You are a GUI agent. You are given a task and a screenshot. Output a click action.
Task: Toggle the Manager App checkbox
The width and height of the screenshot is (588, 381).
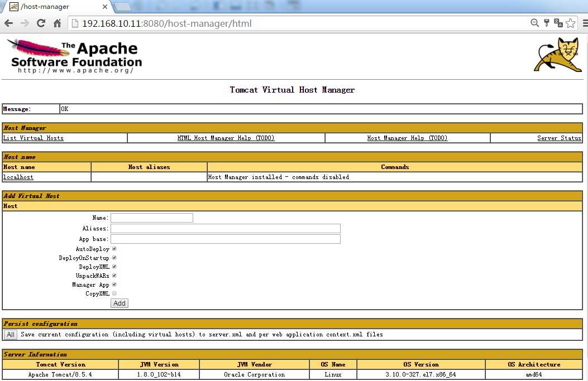114,284
